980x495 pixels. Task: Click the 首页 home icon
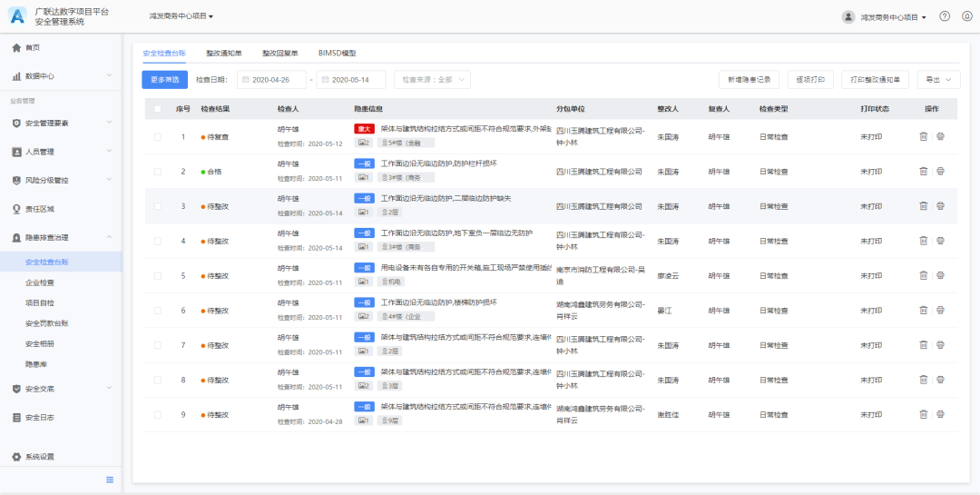[x=17, y=47]
